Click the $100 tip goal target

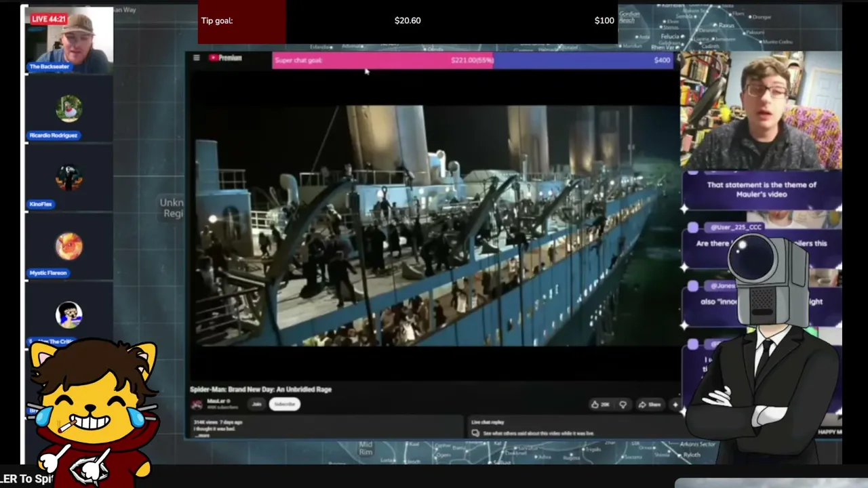coord(604,21)
